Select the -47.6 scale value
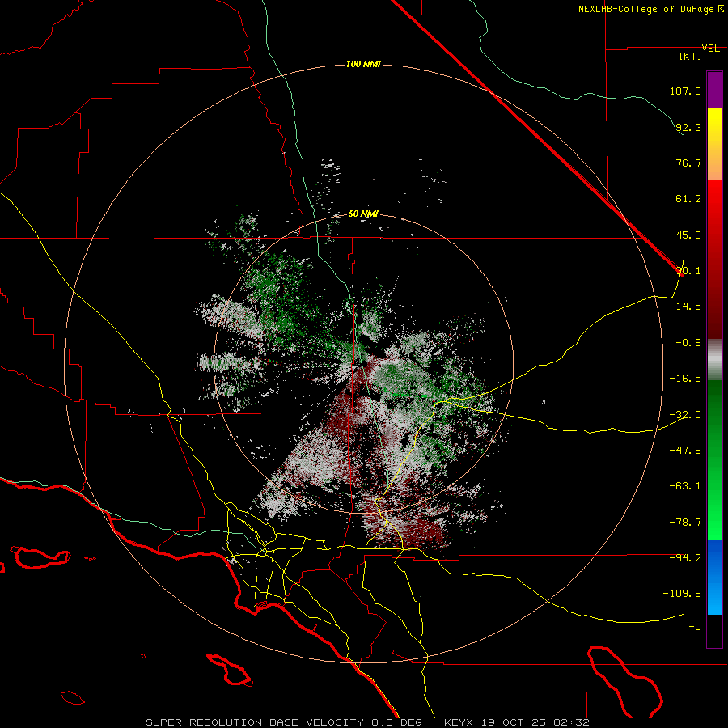 click(x=685, y=450)
